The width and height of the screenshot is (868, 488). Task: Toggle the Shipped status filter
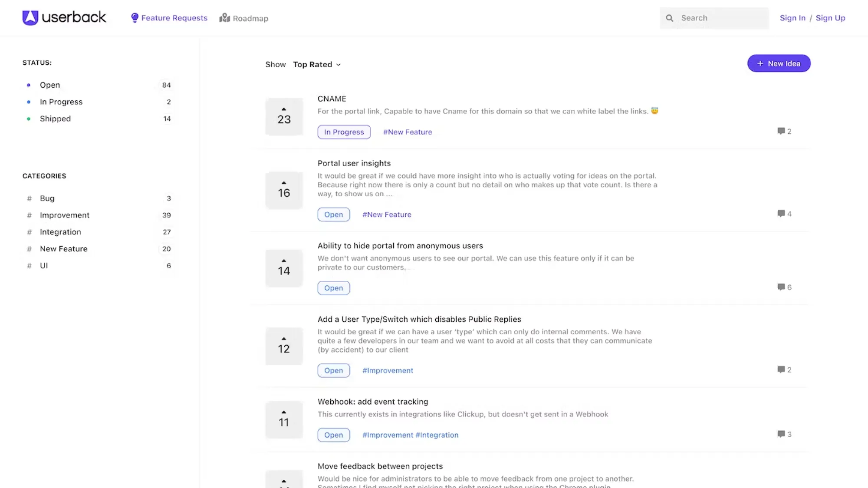pyautogui.click(x=55, y=118)
